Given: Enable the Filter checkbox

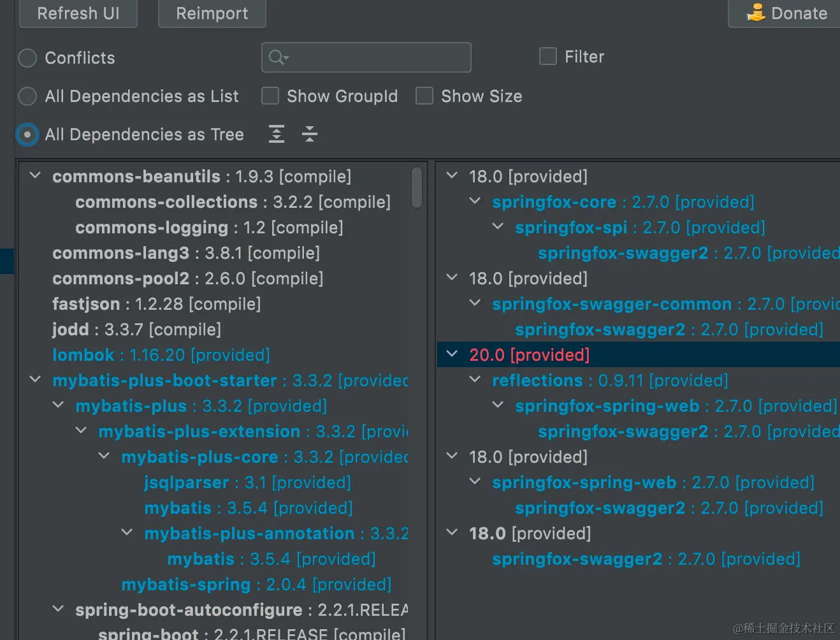Looking at the screenshot, I should pyautogui.click(x=548, y=56).
